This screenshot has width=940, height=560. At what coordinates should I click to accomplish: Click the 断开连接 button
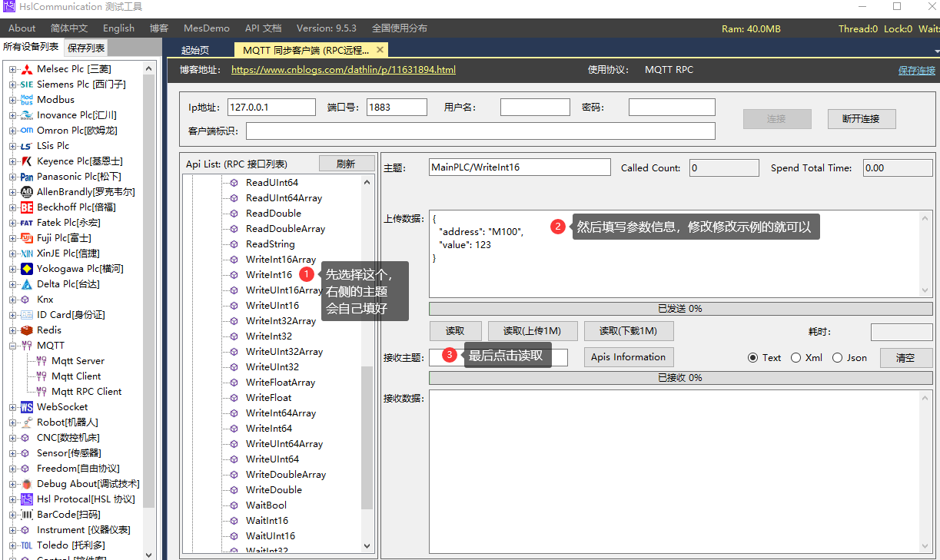pyautogui.click(x=861, y=118)
